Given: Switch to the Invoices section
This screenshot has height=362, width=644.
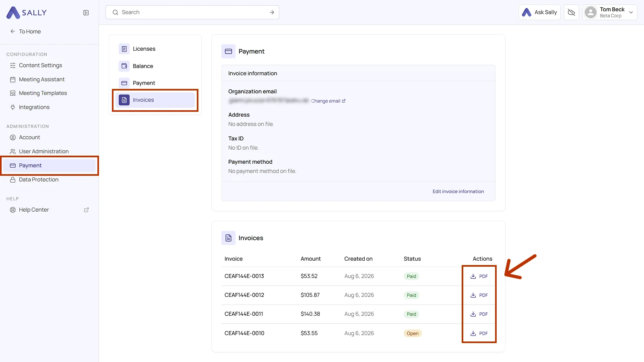Looking at the screenshot, I should click(x=155, y=100).
